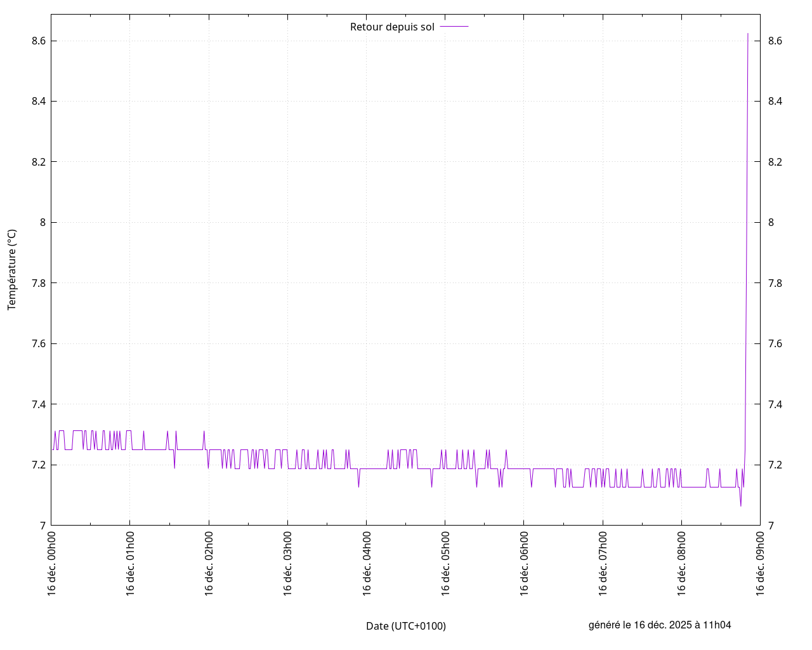
Task: Click the "16 déc. 06h00" time tick label
Action: point(524,564)
